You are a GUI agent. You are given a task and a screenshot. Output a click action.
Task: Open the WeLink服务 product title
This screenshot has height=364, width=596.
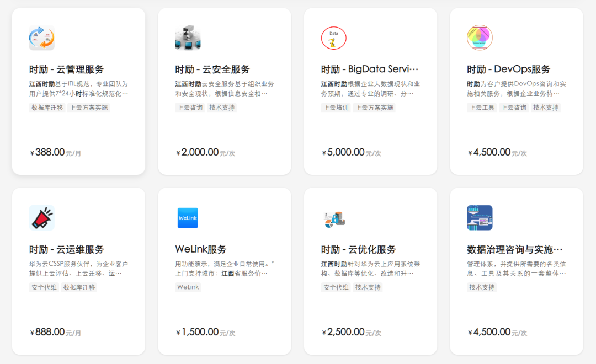201,249
